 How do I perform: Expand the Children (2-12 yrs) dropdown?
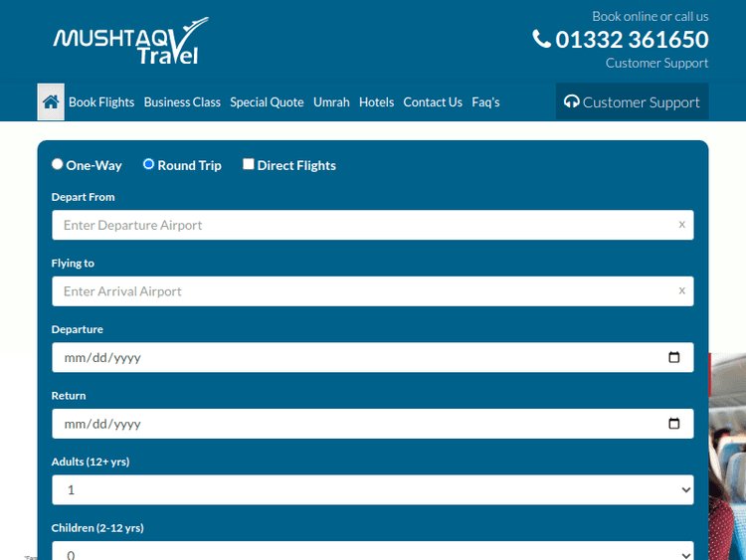372,552
